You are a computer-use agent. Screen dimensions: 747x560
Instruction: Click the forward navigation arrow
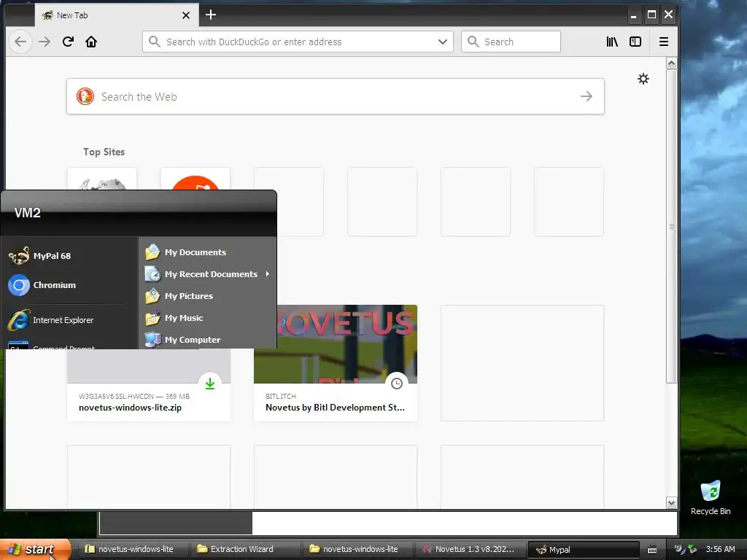[44, 42]
